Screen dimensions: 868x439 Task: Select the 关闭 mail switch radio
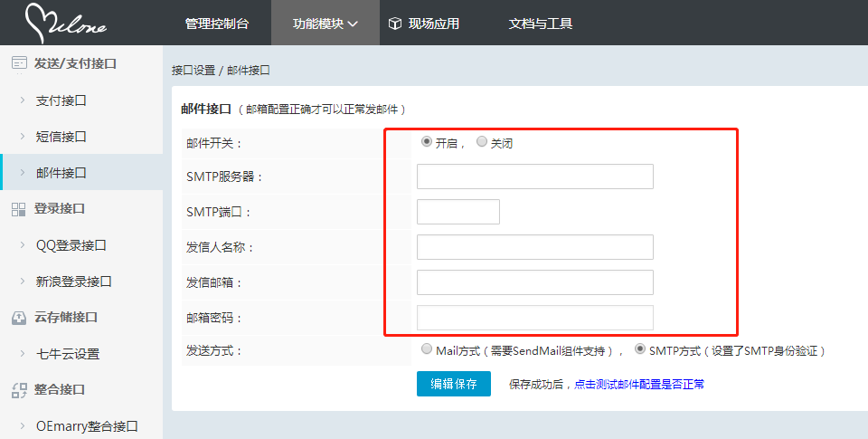[482, 141]
